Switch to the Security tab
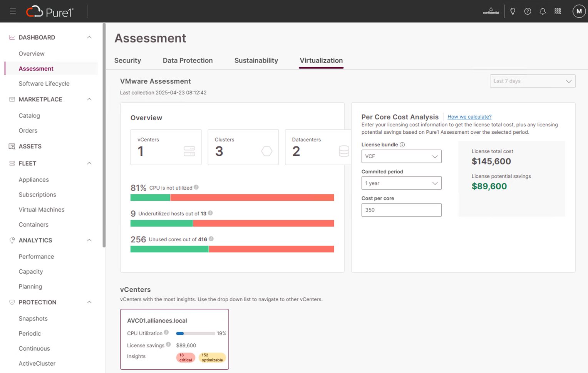Viewport: 588px width, 373px height. tap(127, 60)
